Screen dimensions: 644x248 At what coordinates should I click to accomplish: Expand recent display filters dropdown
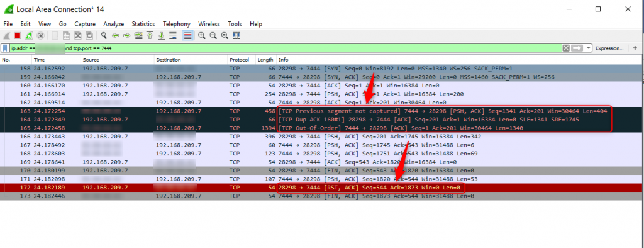[x=589, y=48]
